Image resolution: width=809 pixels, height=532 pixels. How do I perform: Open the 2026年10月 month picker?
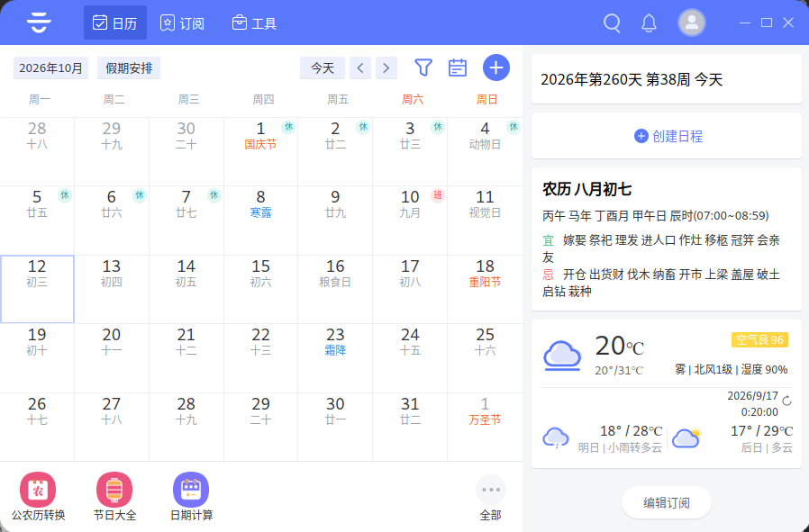50,68
